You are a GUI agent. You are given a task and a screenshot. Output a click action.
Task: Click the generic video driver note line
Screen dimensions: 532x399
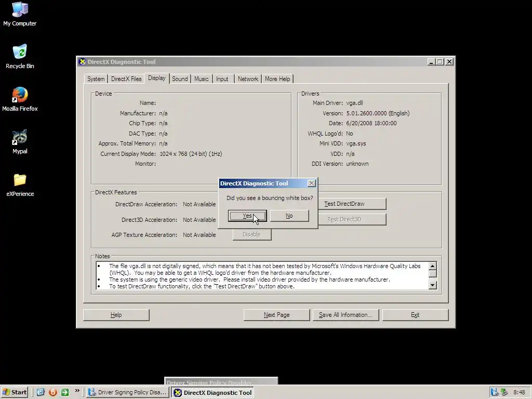point(249,280)
